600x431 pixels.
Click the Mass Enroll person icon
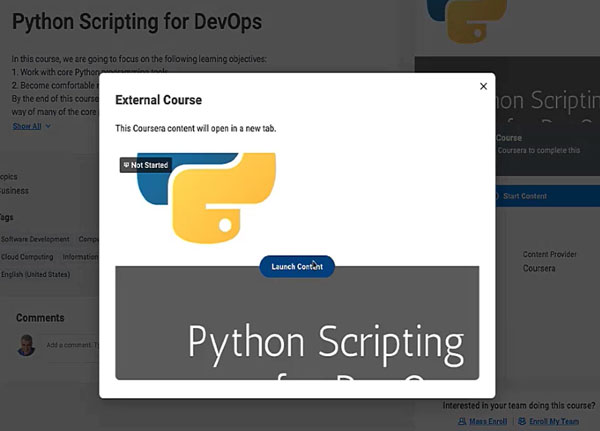(x=462, y=421)
